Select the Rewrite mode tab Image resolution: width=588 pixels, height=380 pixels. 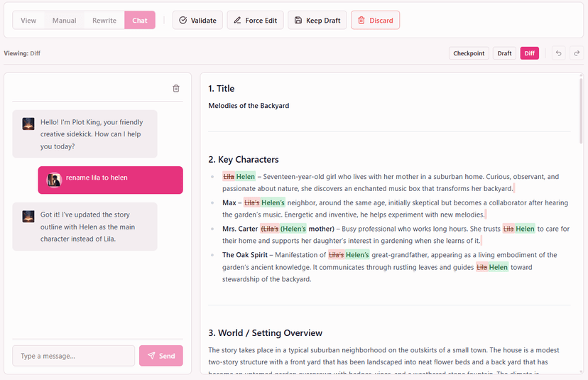point(104,21)
